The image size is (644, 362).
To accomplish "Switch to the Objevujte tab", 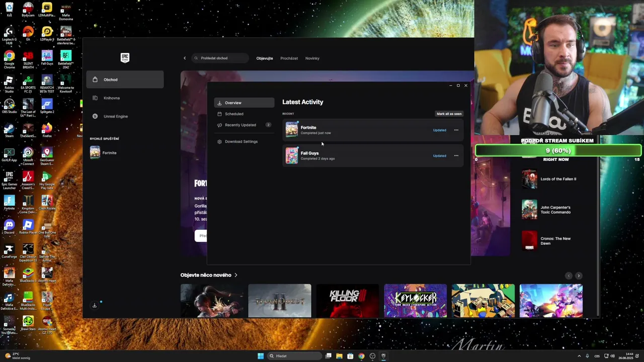I will pyautogui.click(x=265, y=58).
